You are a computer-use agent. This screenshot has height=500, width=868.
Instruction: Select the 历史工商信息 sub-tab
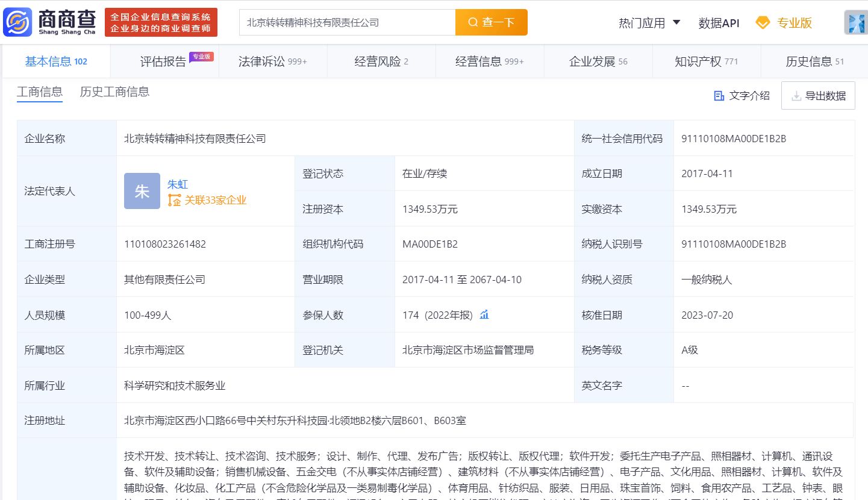(114, 92)
